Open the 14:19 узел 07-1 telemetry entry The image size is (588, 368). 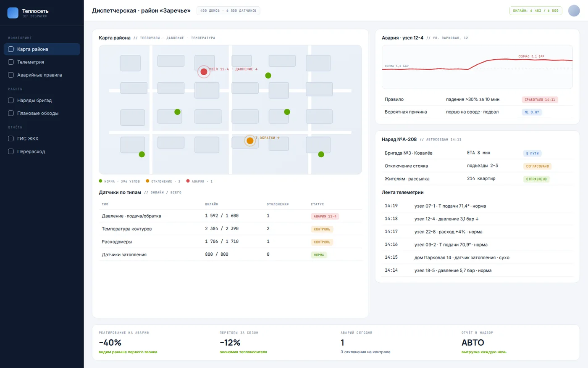(477, 206)
